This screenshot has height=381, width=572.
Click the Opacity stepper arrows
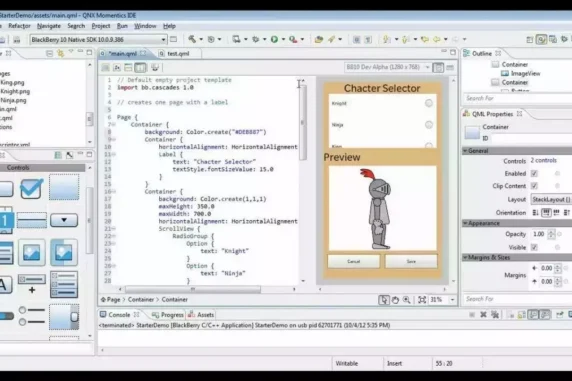(x=551, y=234)
